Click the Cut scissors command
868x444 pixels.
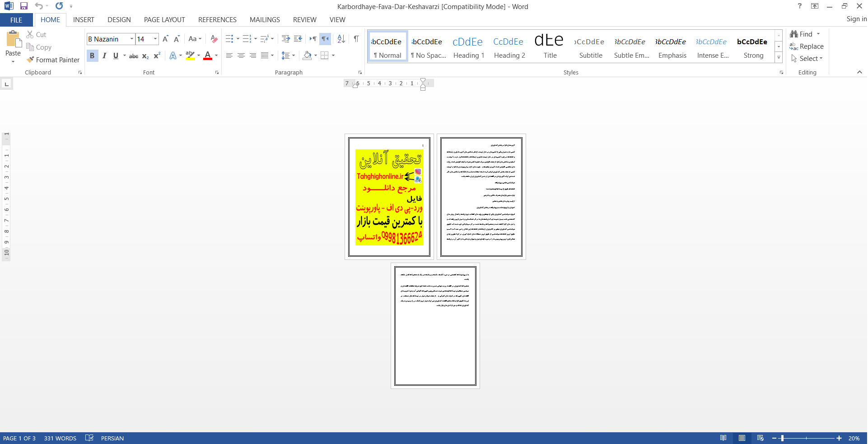[36, 34]
